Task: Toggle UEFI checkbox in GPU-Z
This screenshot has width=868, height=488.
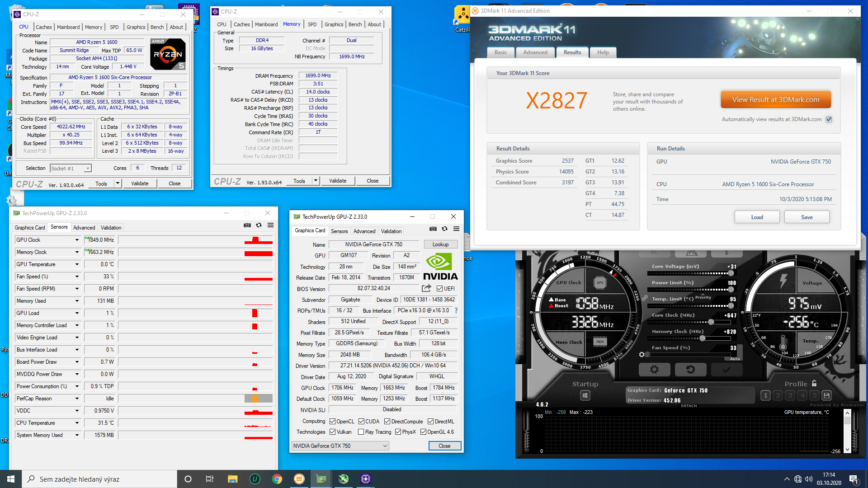Action: tap(439, 288)
